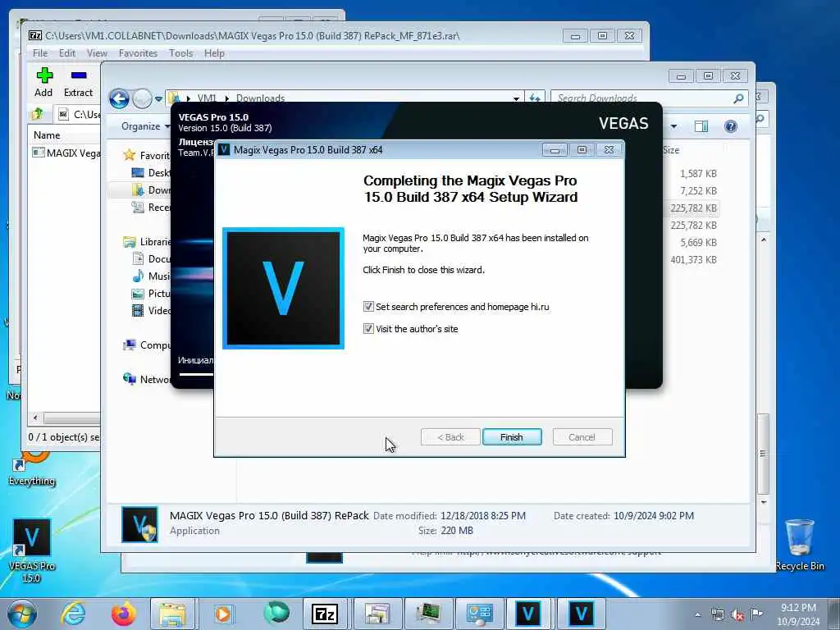The width and height of the screenshot is (840, 630).
Task: Click the Back arrow in the Explorer window
Action: pyautogui.click(x=119, y=98)
